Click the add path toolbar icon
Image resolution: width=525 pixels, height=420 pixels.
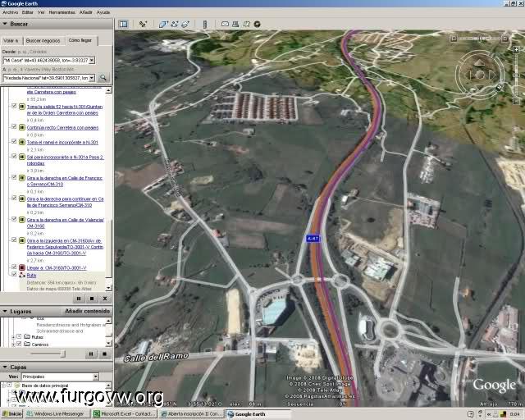tap(175, 24)
